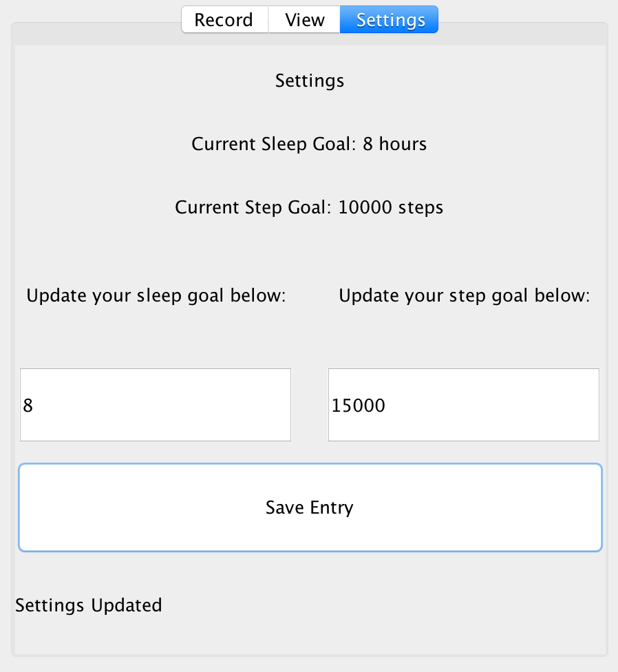Focus the sleep goal input field
618x672 pixels.
tap(156, 405)
